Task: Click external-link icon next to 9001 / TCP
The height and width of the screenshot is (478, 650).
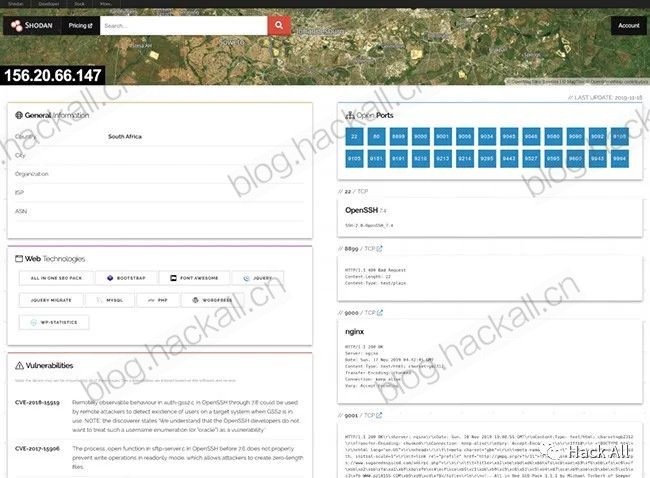Action: click(379, 415)
